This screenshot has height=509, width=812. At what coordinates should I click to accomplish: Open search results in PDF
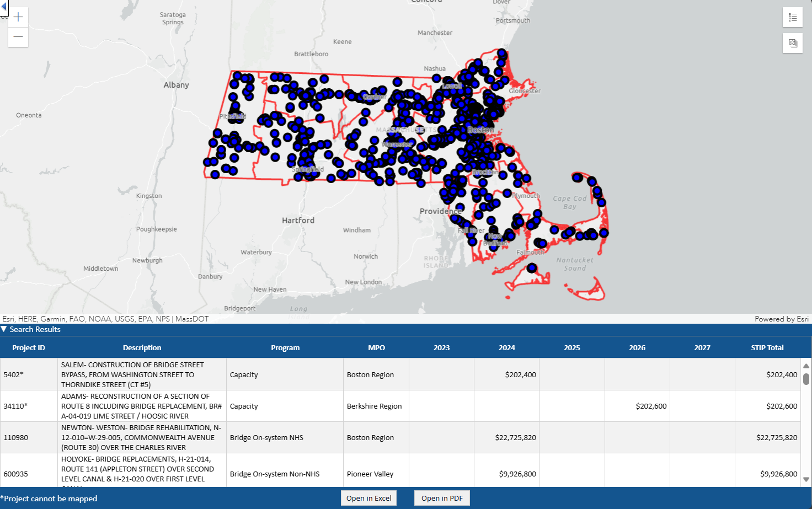tap(441, 497)
